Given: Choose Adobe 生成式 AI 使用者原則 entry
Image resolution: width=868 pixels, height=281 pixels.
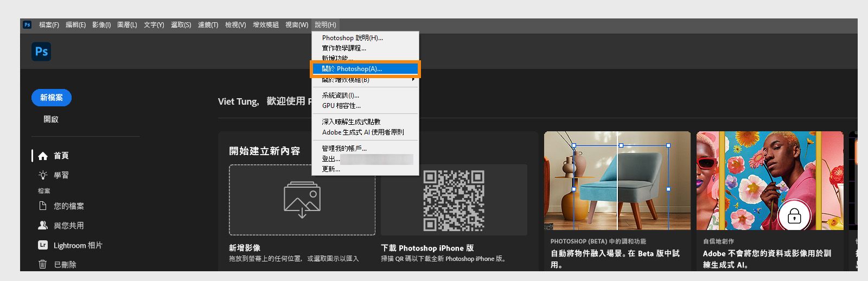Looking at the screenshot, I should (365, 132).
